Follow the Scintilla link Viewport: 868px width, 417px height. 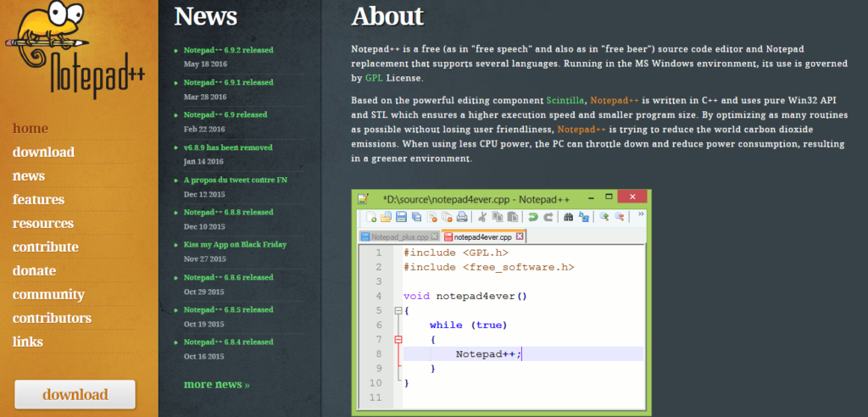pos(565,100)
